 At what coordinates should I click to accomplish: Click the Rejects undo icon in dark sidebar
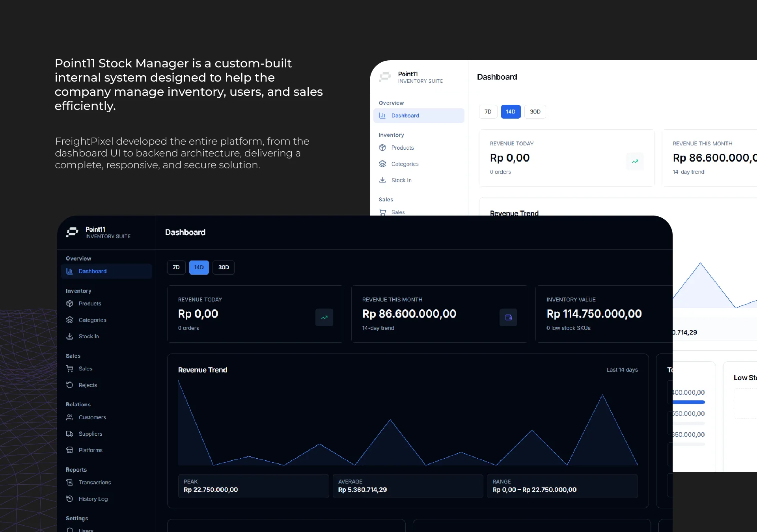click(x=70, y=385)
